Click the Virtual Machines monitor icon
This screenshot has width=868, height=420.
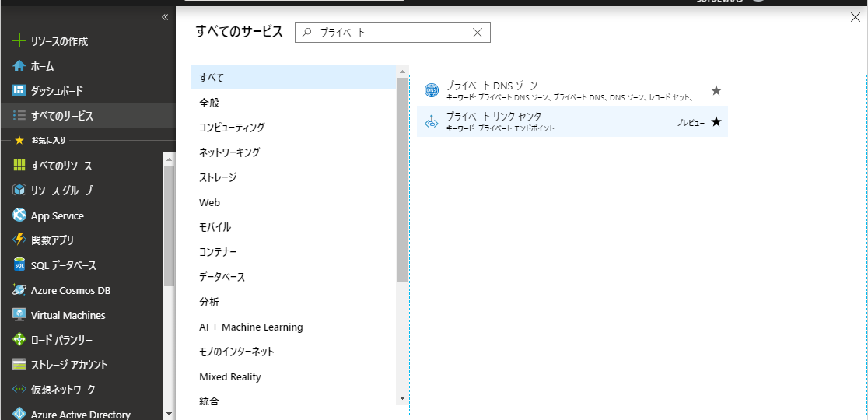19,315
